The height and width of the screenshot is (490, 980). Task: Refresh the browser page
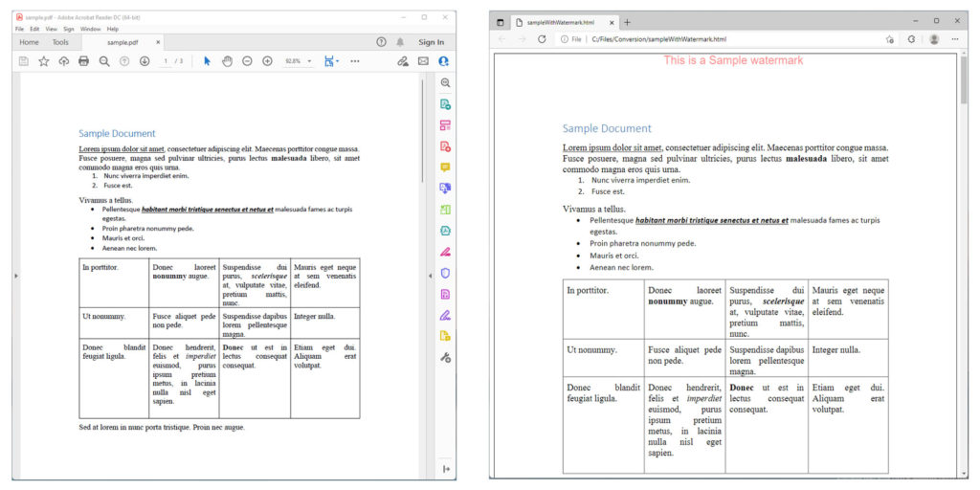point(542,39)
